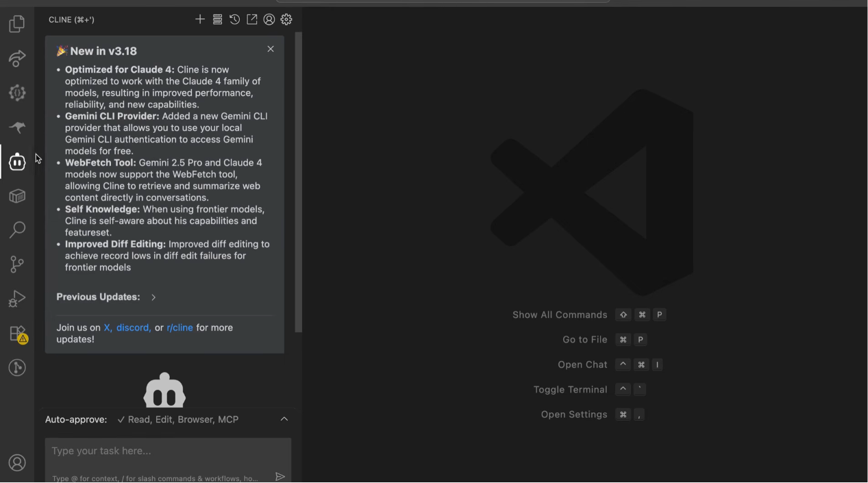This screenshot has height=483, width=868.
Task: Expand Previous Updates section
Action: tap(106, 297)
